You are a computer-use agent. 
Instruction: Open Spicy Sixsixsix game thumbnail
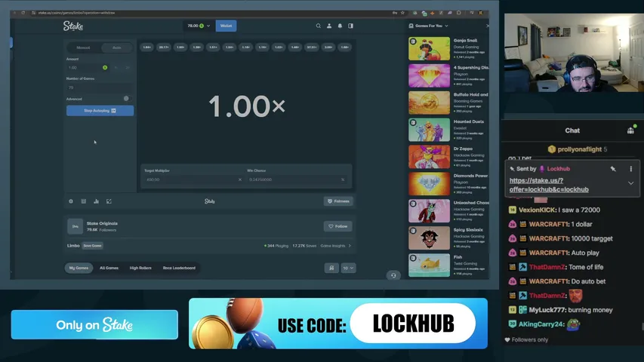tap(429, 238)
